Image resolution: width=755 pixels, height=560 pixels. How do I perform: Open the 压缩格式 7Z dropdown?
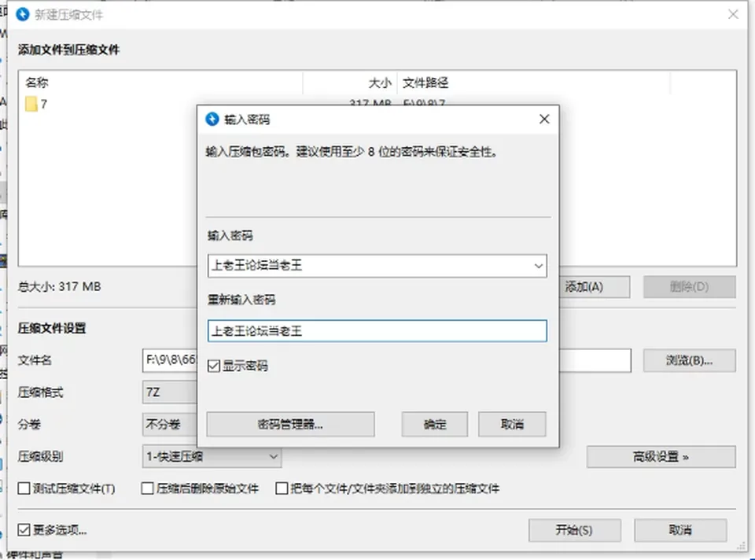(170, 392)
